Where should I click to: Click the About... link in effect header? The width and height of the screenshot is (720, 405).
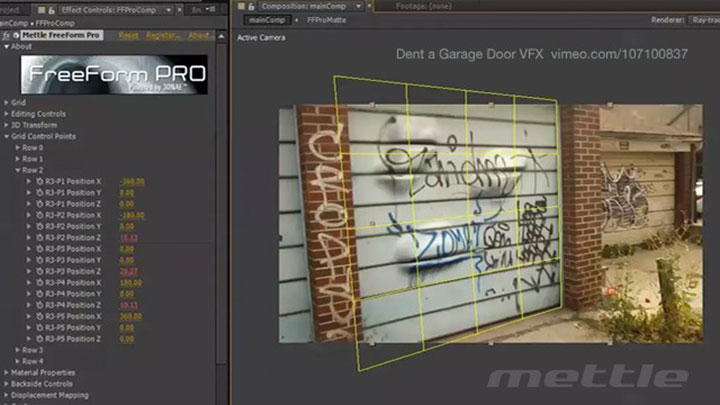(x=201, y=35)
